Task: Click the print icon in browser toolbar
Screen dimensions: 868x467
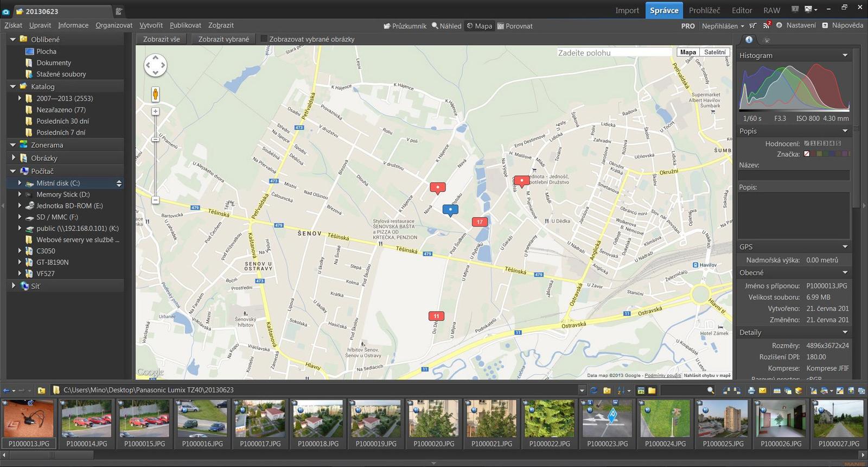Action: (751, 390)
